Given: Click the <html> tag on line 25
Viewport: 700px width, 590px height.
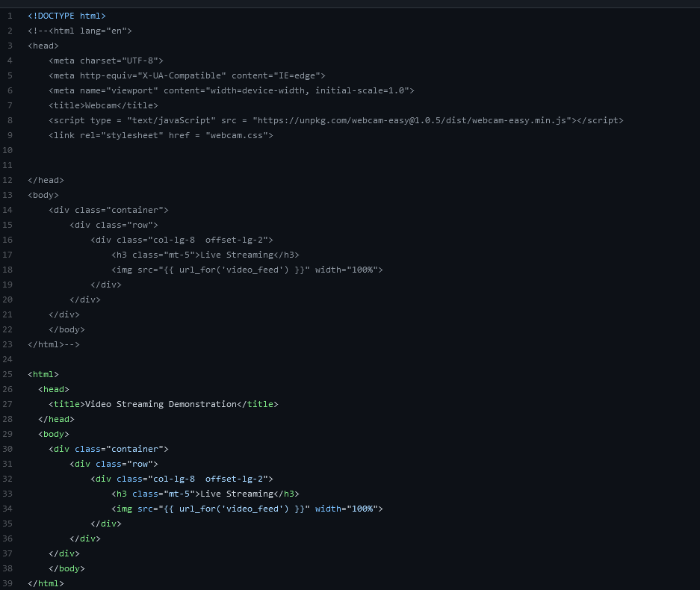Looking at the screenshot, I should pyautogui.click(x=43, y=374).
